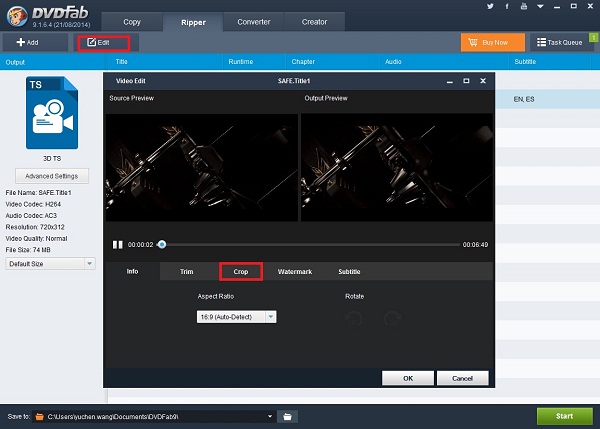Close the Video Edit dialog
Viewport: 600px width, 429px height.
[483, 81]
